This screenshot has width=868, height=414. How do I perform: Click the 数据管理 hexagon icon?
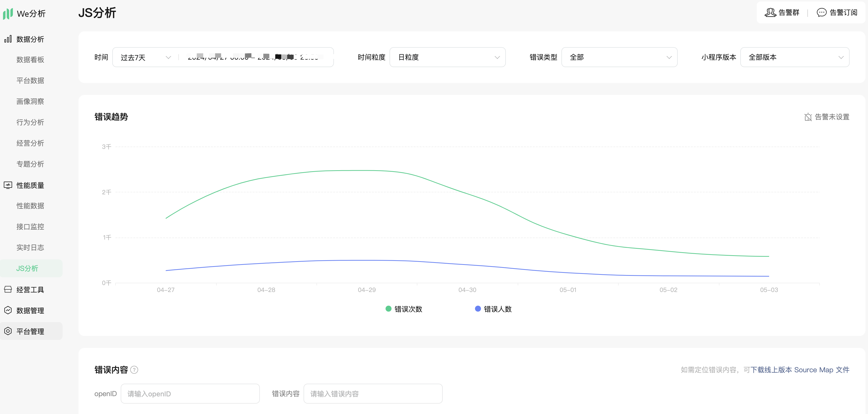click(8, 310)
